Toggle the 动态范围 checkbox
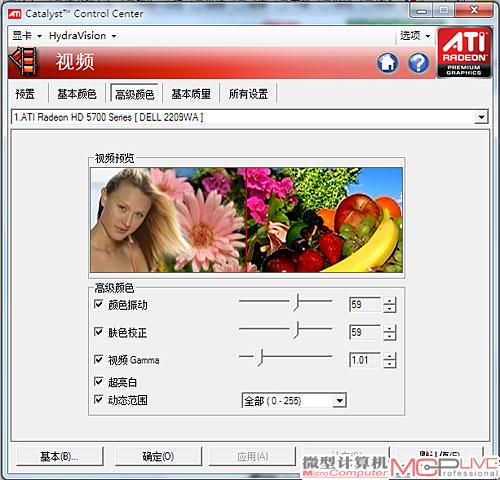This screenshot has width=500, height=480. (99, 399)
